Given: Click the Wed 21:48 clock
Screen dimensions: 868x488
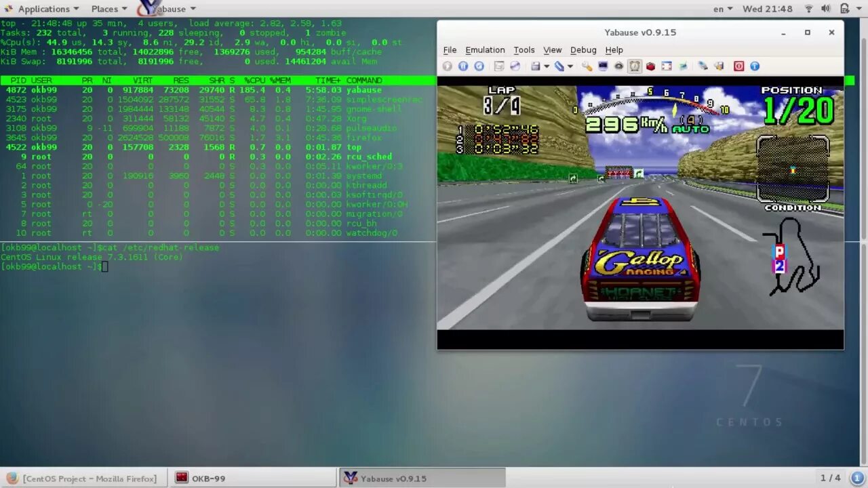Looking at the screenshot, I should coord(767,9).
